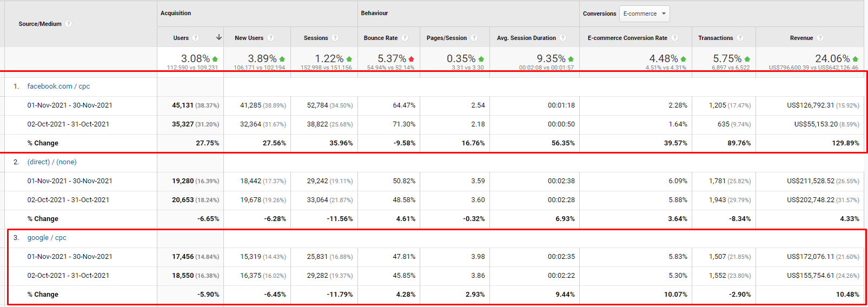Click the 1.22% Sessions summary value
This screenshot has width=868, height=307.
click(329, 58)
